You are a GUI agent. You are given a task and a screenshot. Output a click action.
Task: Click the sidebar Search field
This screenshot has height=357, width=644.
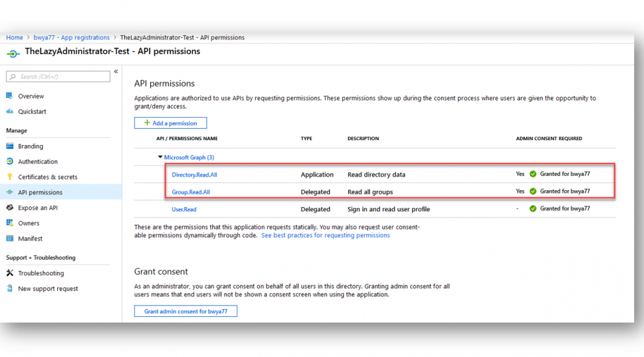click(58, 77)
